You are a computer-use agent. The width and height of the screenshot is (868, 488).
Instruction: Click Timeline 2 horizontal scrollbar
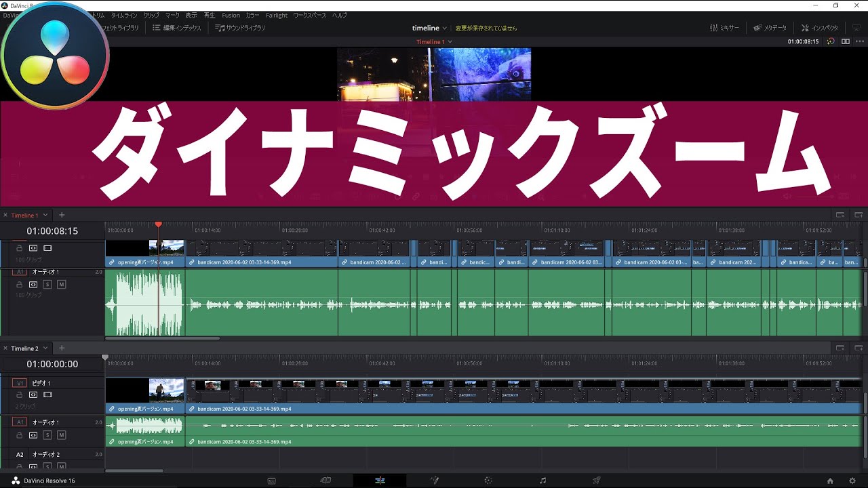coord(134,470)
